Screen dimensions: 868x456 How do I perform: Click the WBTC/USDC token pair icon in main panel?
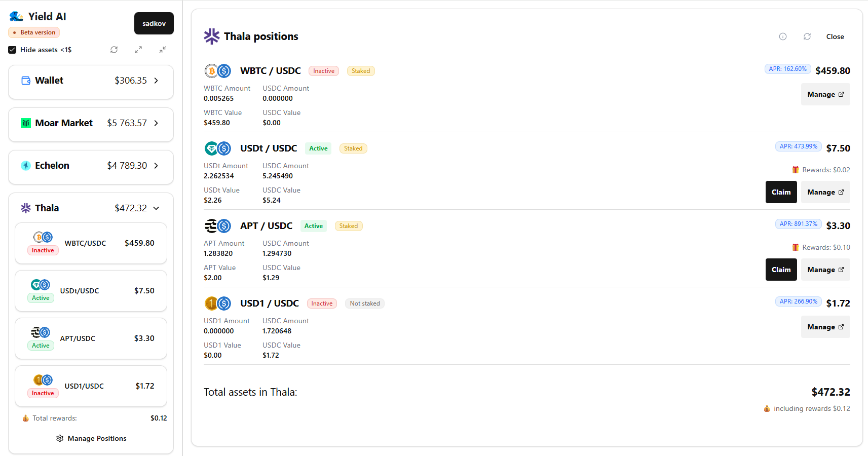(218, 71)
